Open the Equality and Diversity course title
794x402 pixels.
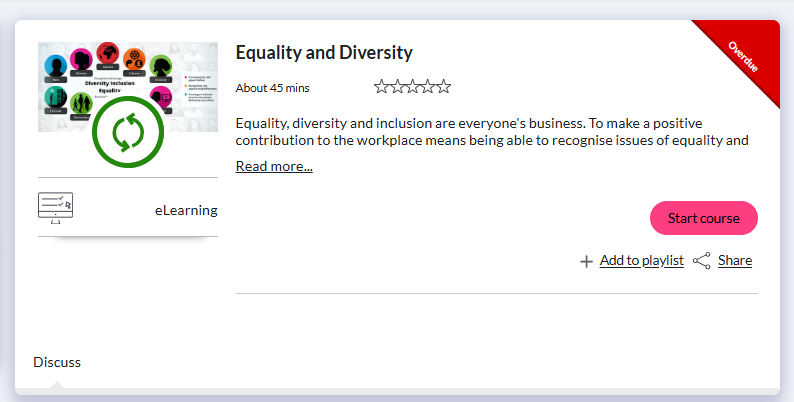(x=324, y=53)
